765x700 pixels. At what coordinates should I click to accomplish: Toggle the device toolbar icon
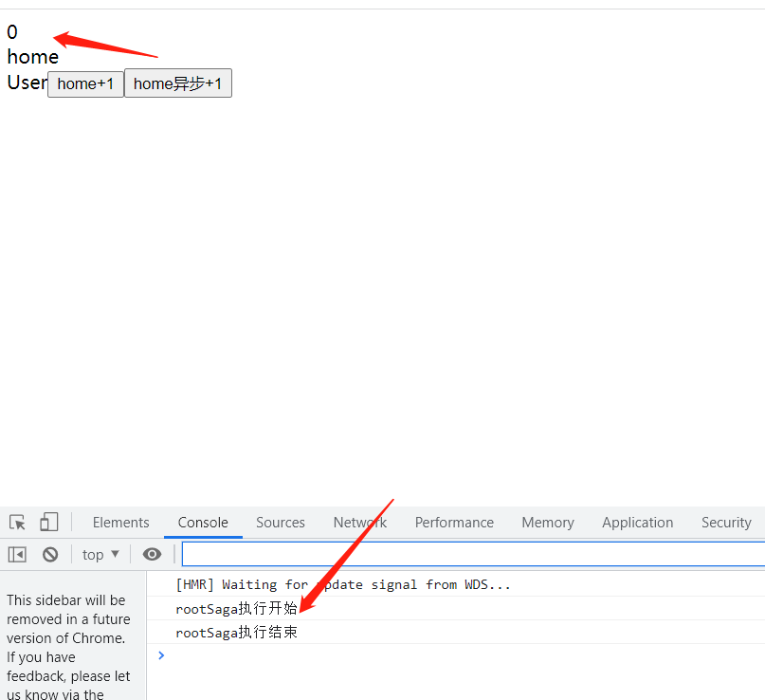48,522
